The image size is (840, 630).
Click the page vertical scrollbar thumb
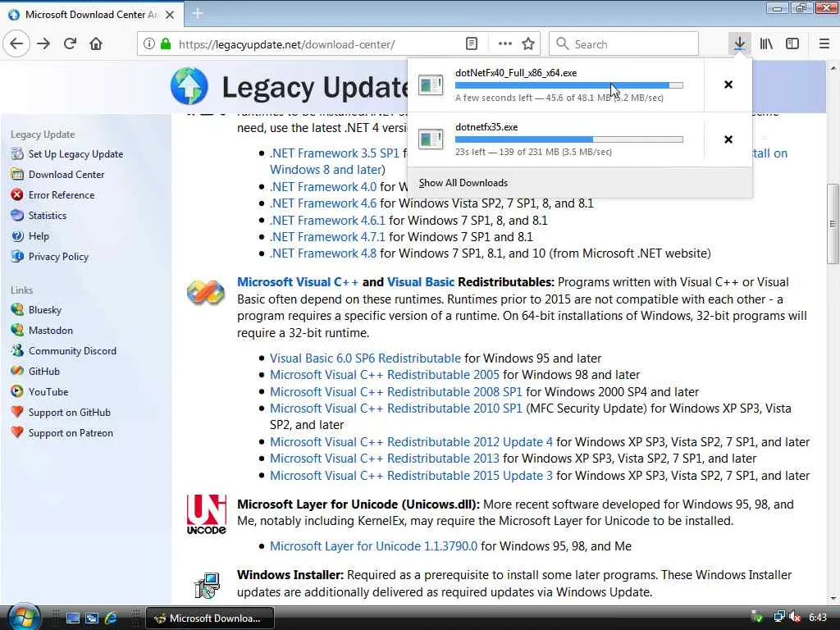[833, 224]
